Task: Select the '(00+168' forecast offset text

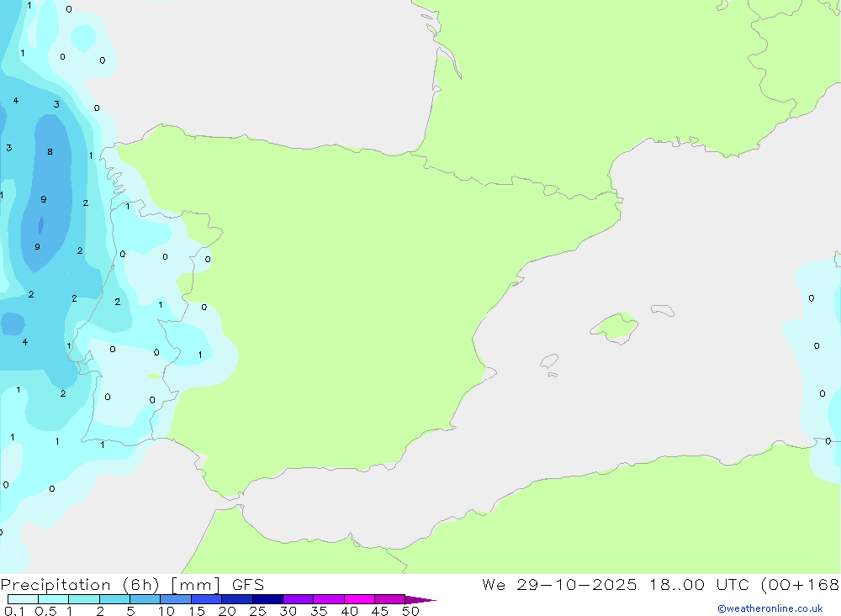Action: [801, 585]
